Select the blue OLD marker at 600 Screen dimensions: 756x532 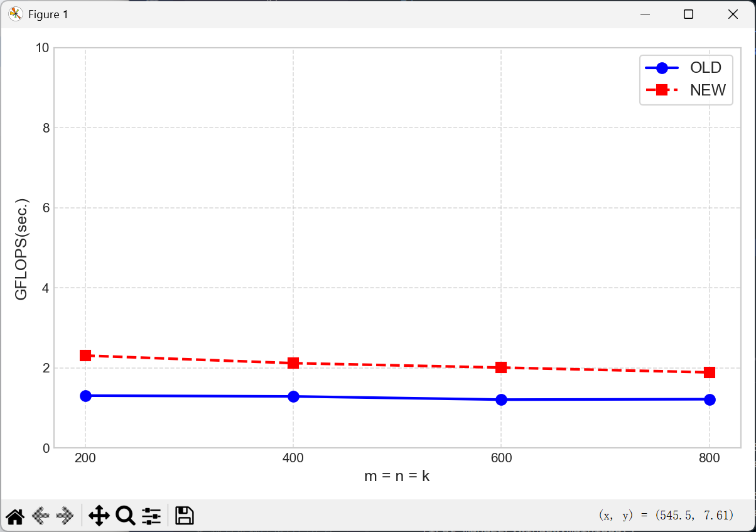click(x=501, y=399)
